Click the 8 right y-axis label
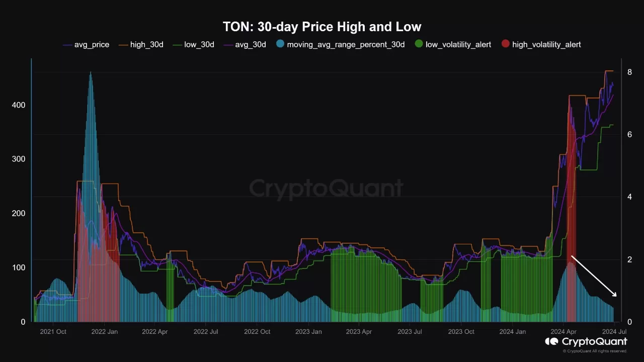The height and width of the screenshot is (362, 644). click(629, 72)
